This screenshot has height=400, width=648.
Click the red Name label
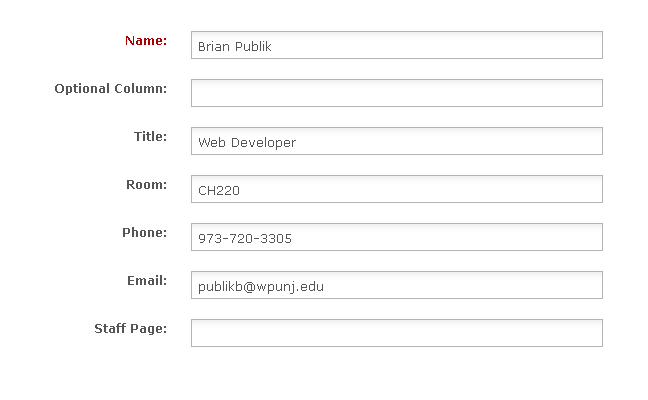(x=146, y=41)
